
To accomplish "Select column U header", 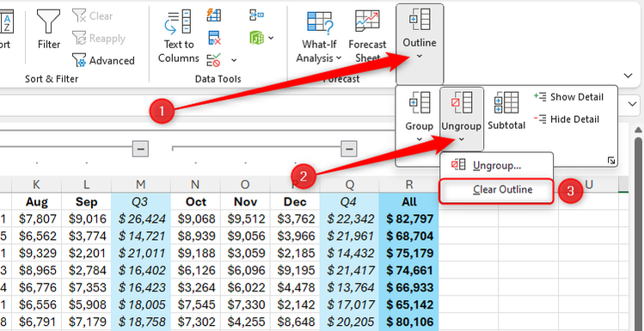I will (x=589, y=185).
